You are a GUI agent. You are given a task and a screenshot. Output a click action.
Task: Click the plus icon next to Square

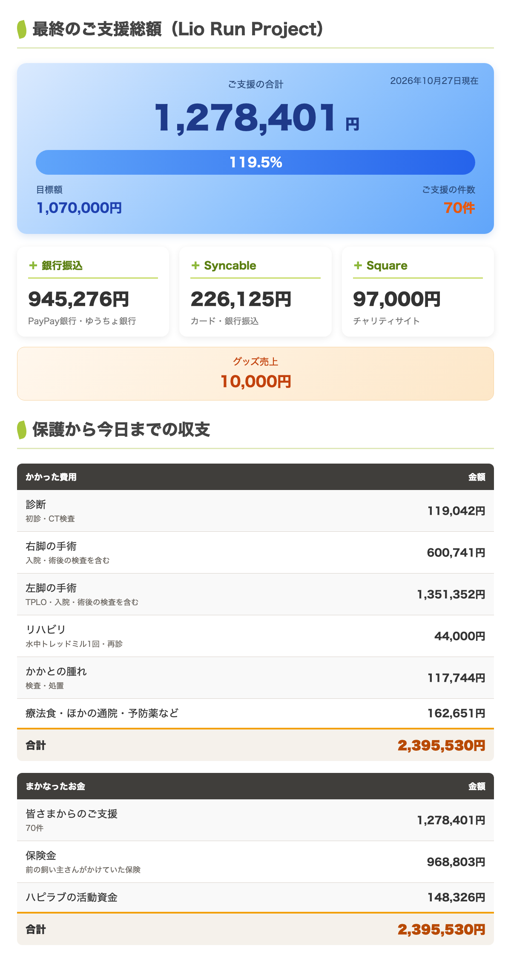pyautogui.click(x=358, y=265)
